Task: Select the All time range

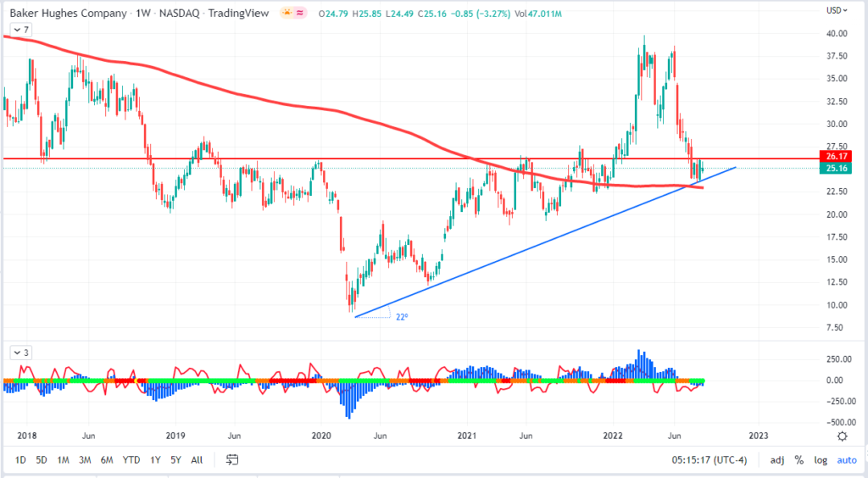Action: 197,459
